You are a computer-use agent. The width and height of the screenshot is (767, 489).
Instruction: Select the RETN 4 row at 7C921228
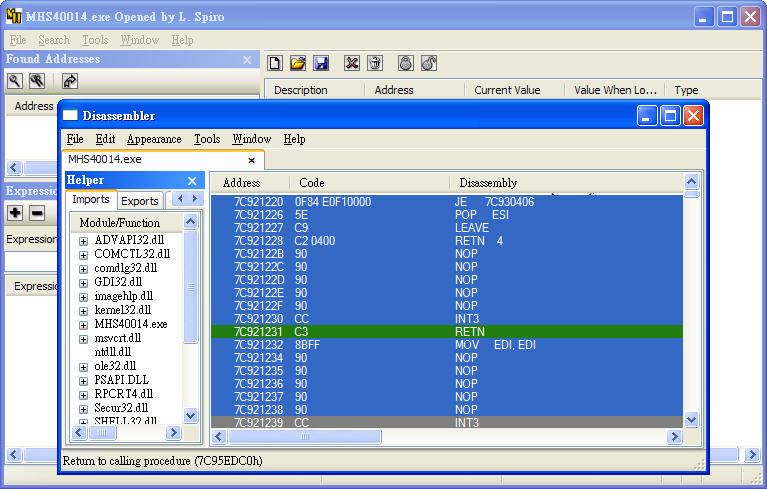click(x=447, y=241)
